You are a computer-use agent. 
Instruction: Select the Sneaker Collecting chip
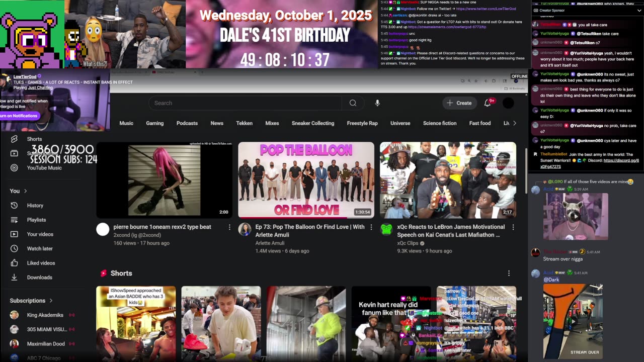click(313, 123)
